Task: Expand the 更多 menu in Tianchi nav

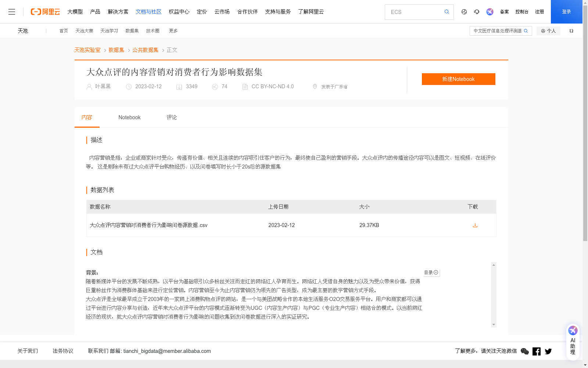Action: click(x=173, y=31)
